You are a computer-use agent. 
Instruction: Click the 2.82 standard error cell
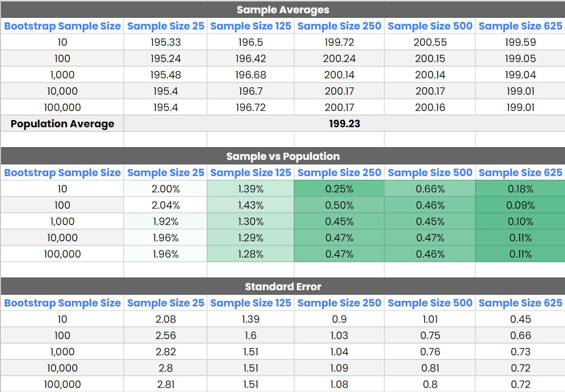(165, 352)
